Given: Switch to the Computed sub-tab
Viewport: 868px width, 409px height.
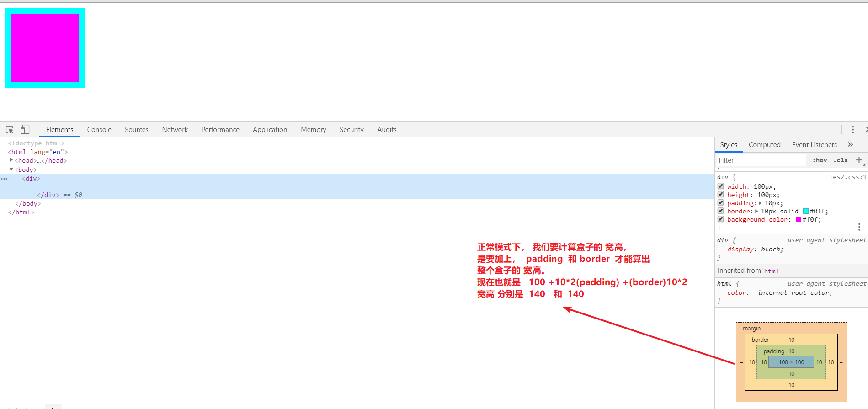Looking at the screenshot, I should [765, 145].
